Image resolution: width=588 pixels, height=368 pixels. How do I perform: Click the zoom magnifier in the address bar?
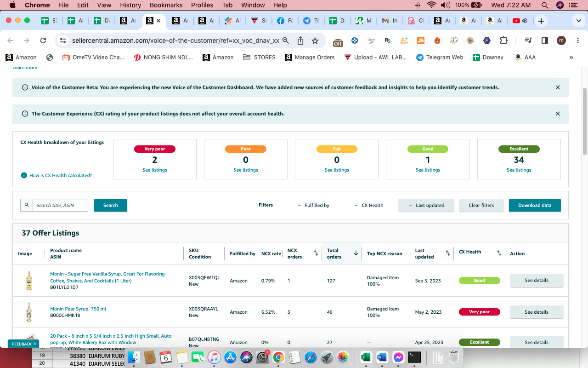coord(286,40)
